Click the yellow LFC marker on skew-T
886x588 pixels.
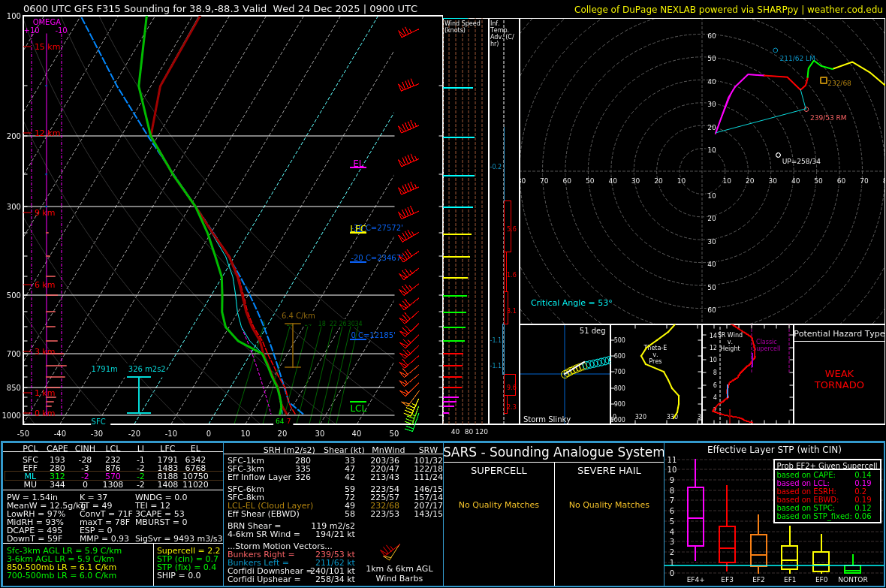(x=357, y=229)
